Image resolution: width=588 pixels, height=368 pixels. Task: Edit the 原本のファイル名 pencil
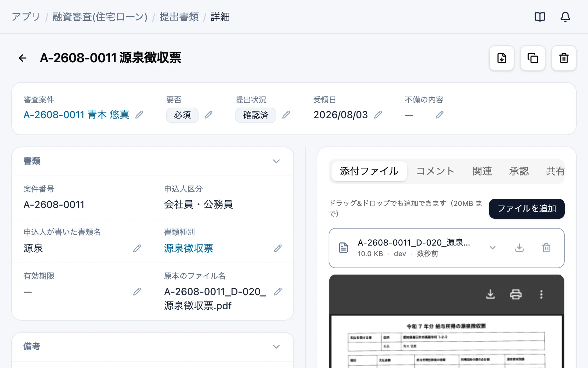[278, 292]
